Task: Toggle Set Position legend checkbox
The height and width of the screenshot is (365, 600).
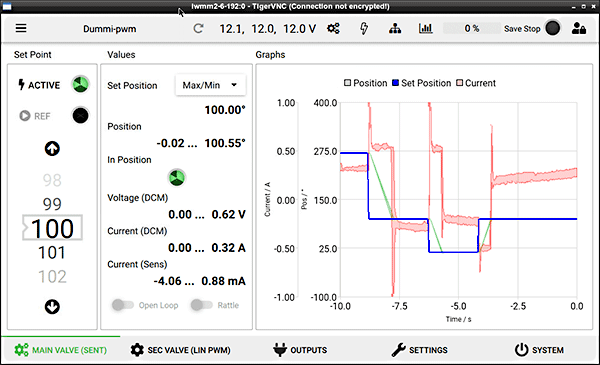Action: click(396, 83)
